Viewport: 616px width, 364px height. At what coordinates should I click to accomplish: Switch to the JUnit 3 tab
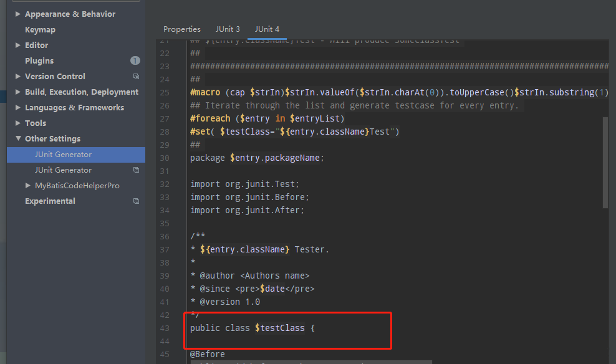tap(228, 29)
